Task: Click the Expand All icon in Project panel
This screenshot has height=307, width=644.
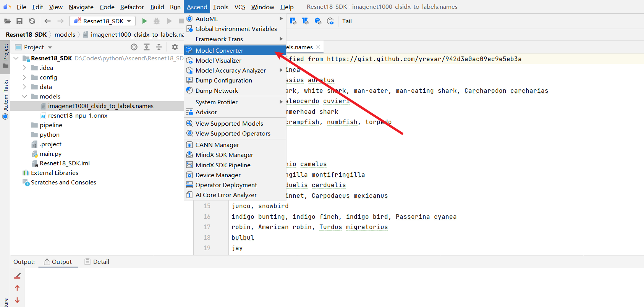Action: (x=147, y=47)
